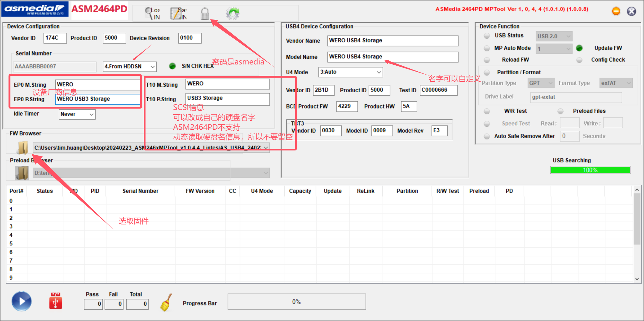Click the Partition column header
Screen dimensions: 644x321
click(x=407, y=191)
